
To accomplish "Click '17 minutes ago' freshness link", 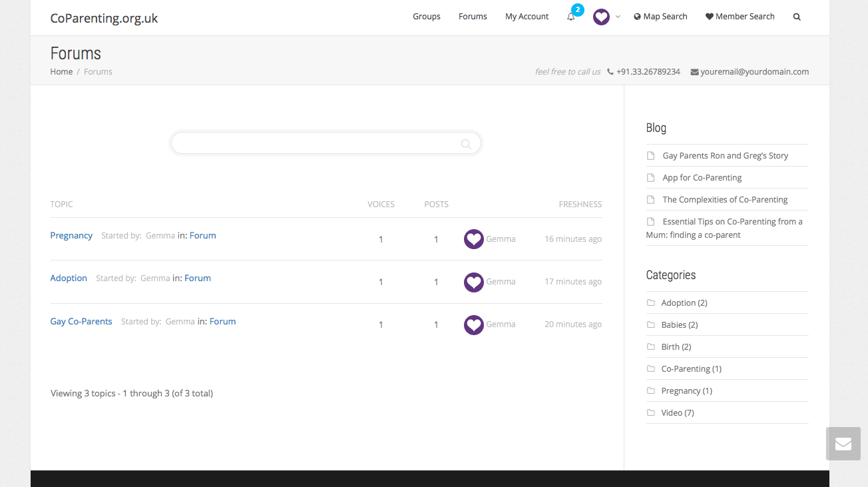I will click(573, 282).
